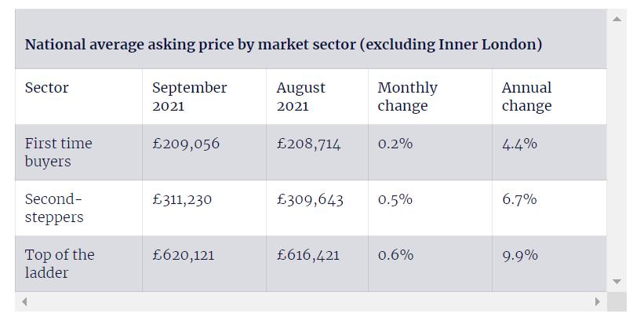Click the scroll up arrow
Screen dimensions: 644x317
[x=617, y=19]
